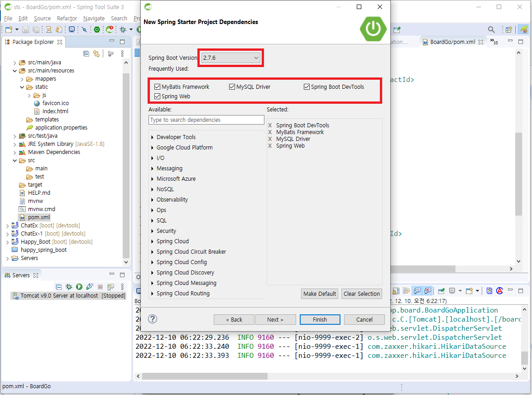Image resolution: width=532 pixels, height=395 pixels.
Task: Click the Boot Dashboard green power icon
Action: pos(97,29)
